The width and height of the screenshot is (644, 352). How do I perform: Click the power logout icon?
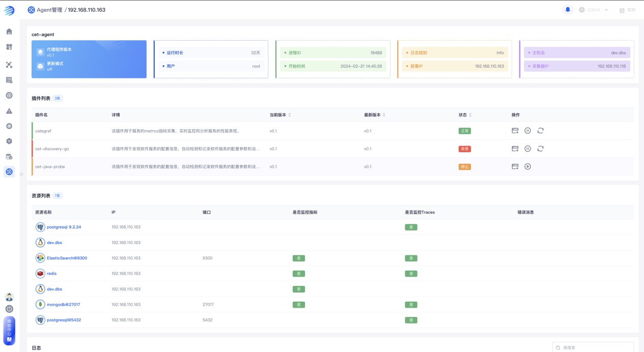point(9,309)
